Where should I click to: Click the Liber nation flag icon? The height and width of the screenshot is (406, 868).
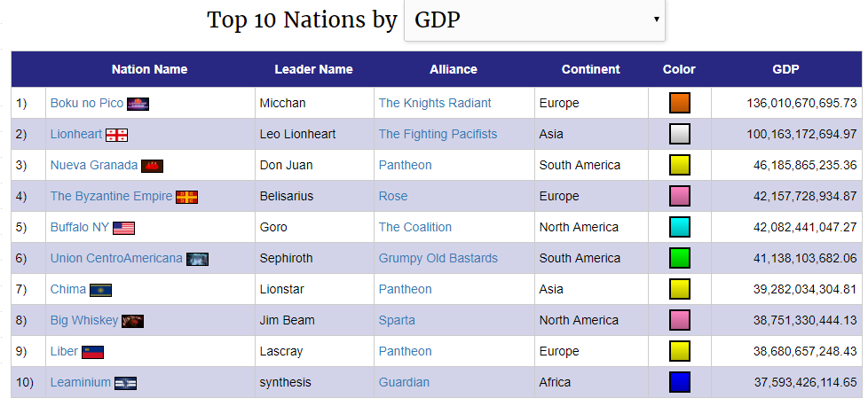click(x=93, y=352)
